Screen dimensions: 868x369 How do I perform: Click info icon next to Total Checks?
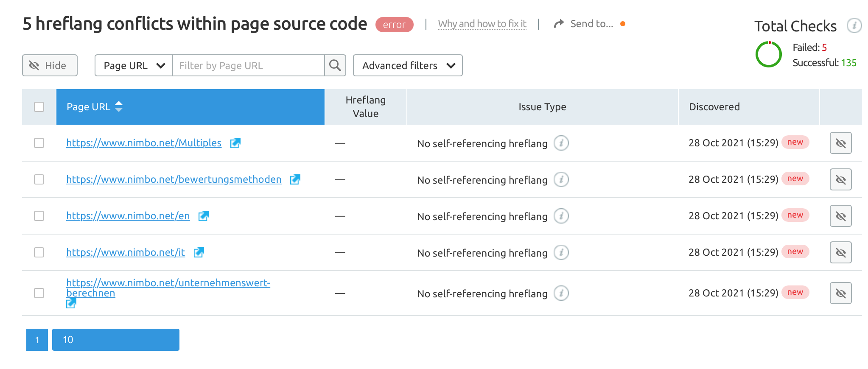(854, 25)
